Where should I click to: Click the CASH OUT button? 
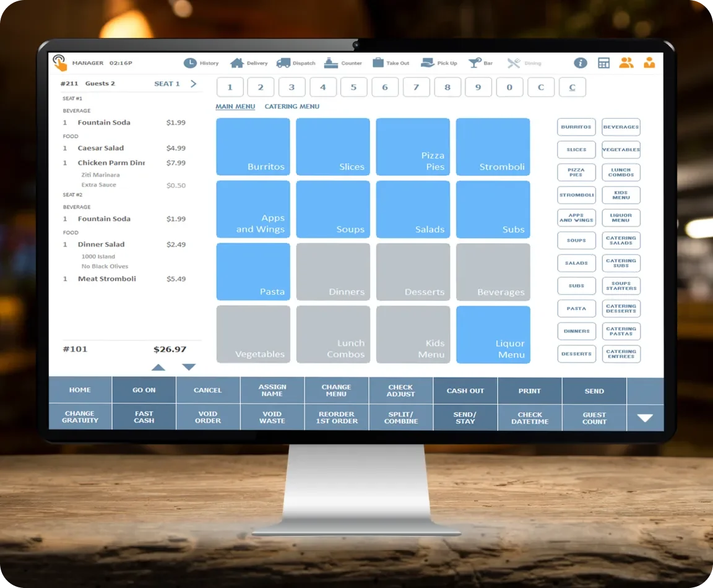click(x=465, y=391)
